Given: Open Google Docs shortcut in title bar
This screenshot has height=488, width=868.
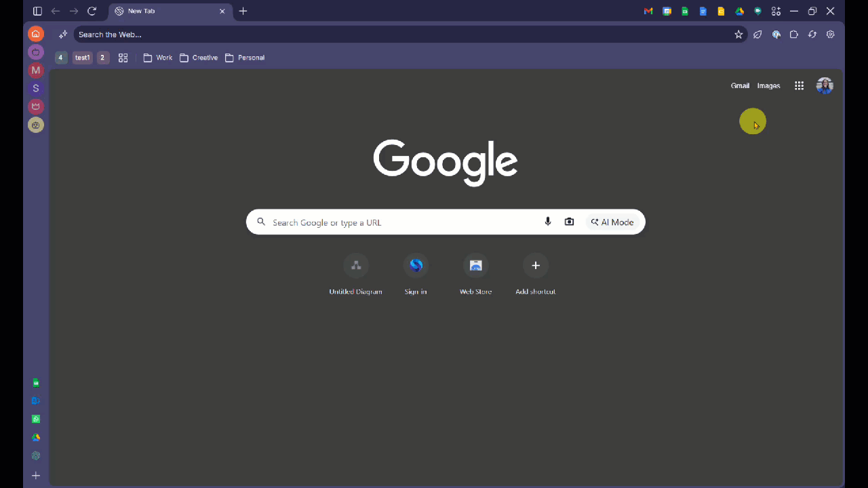Looking at the screenshot, I should point(703,11).
